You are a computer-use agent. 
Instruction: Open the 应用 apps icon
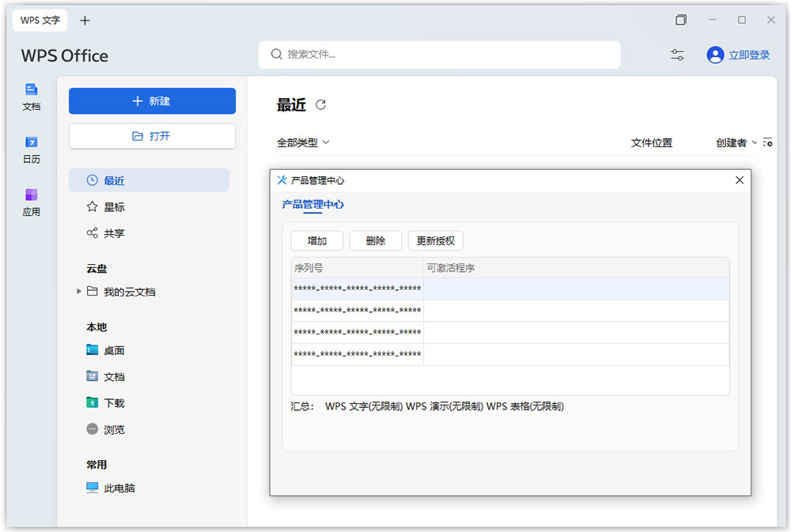click(32, 202)
